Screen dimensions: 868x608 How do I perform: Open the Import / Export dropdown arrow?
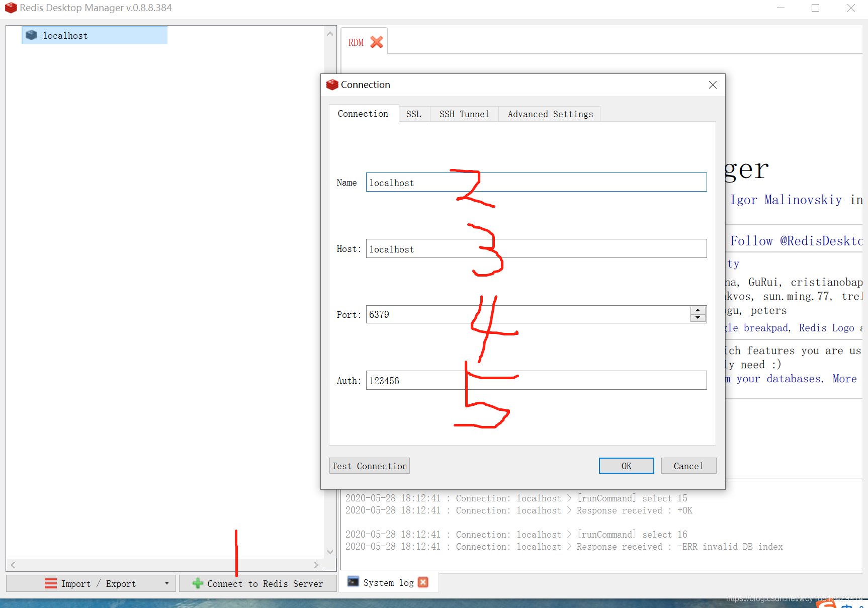[166, 583]
